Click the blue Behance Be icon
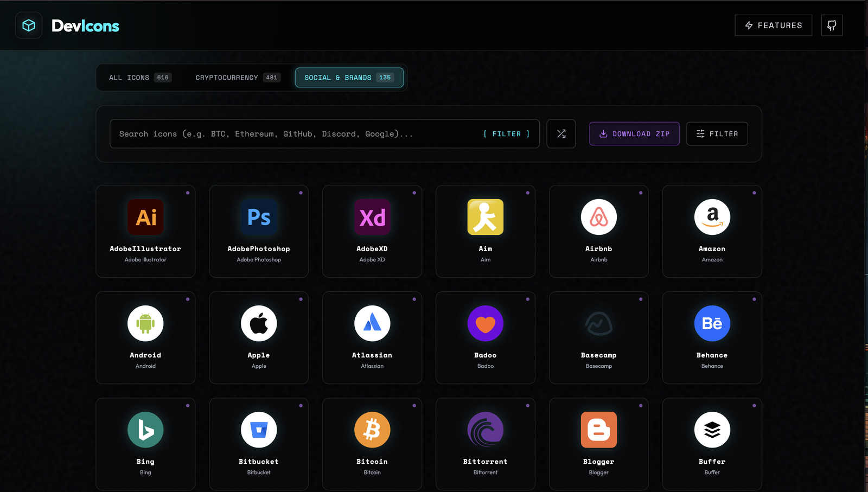 [712, 323]
